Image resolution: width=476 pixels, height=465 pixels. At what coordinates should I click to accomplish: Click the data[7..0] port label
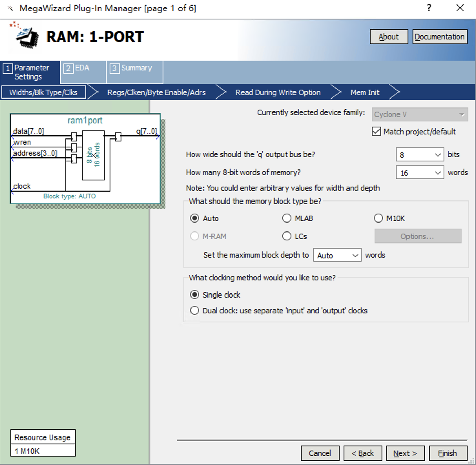[x=29, y=131]
